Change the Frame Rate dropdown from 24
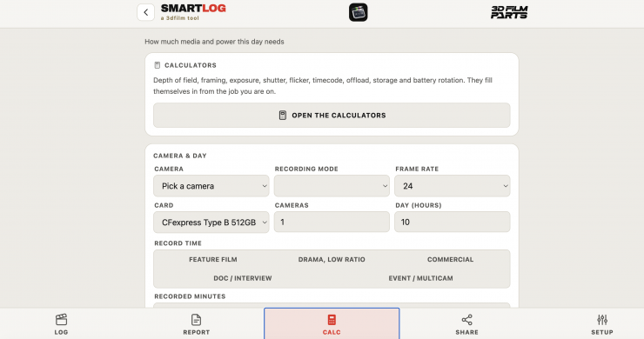 pyautogui.click(x=453, y=186)
